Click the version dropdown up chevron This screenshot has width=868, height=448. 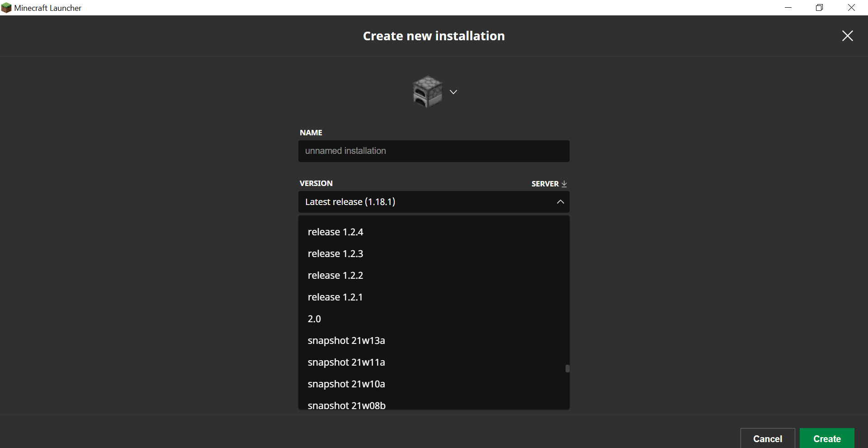(x=560, y=202)
